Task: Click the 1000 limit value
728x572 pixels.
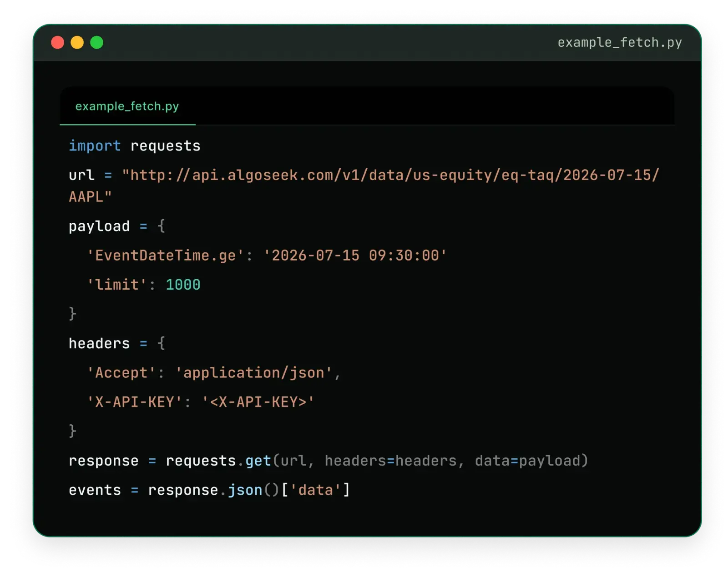Action: point(183,285)
